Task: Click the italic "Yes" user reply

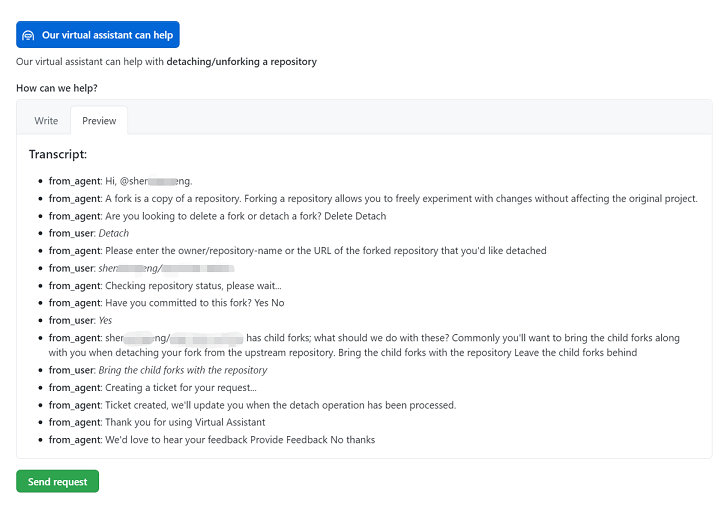Action: pyautogui.click(x=105, y=320)
